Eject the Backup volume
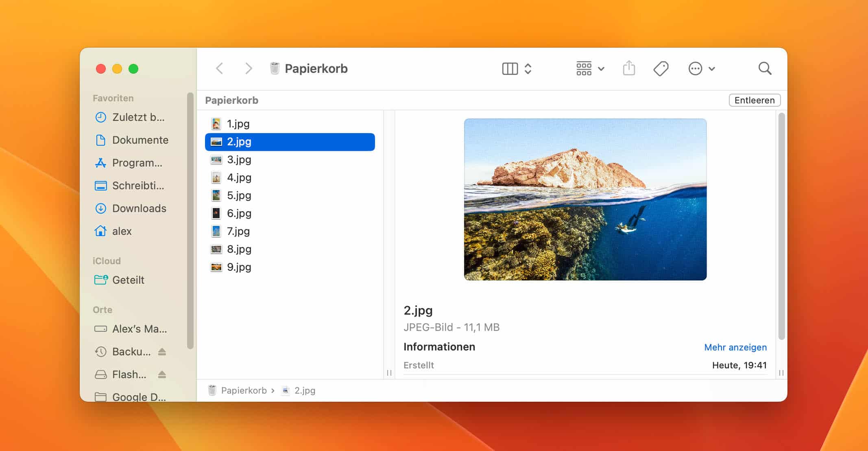868x451 pixels. [162, 352]
